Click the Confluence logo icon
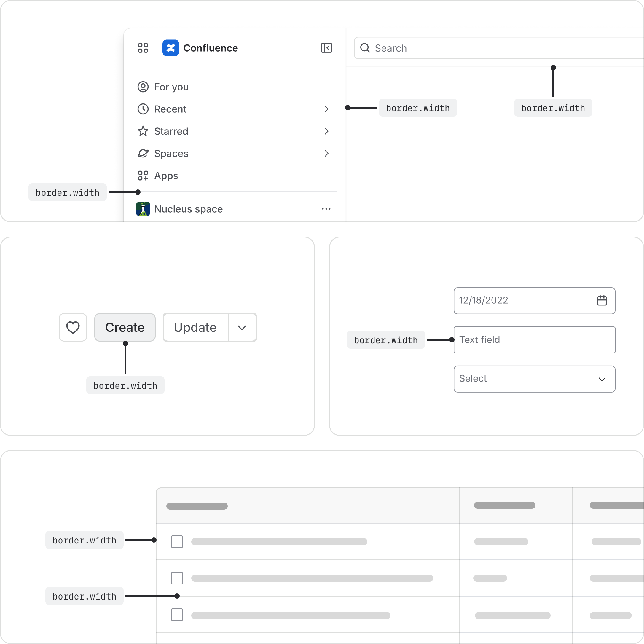 point(171,48)
